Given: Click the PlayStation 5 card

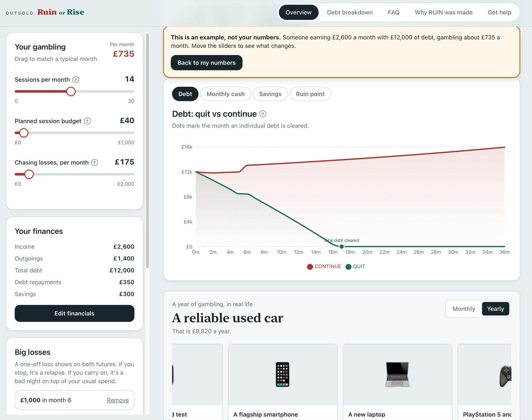Looking at the screenshot, I should pyautogui.click(x=484, y=382).
